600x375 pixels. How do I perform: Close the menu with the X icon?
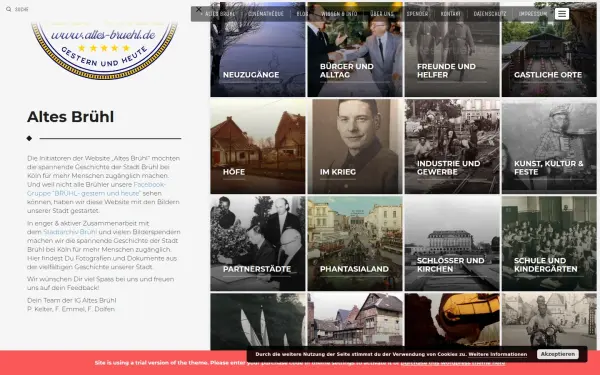(199, 10)
